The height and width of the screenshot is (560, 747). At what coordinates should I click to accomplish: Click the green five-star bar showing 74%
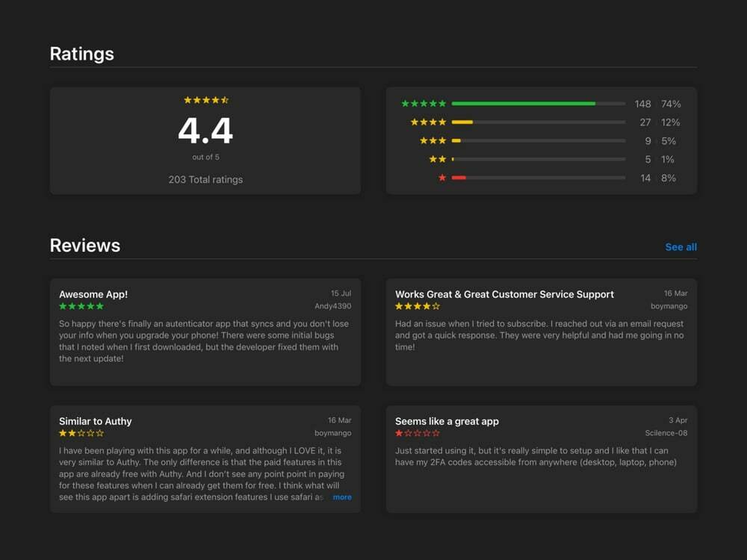(x=539, y=103)
